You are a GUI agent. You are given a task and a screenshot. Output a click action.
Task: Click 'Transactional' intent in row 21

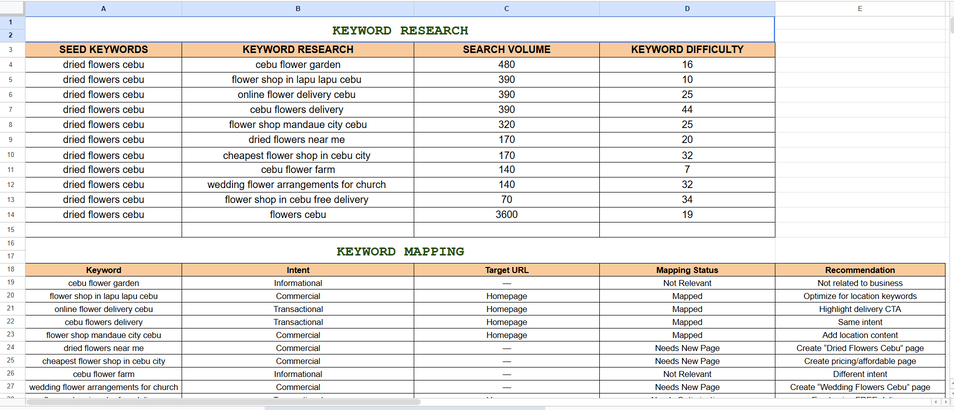tap(298, 309)
